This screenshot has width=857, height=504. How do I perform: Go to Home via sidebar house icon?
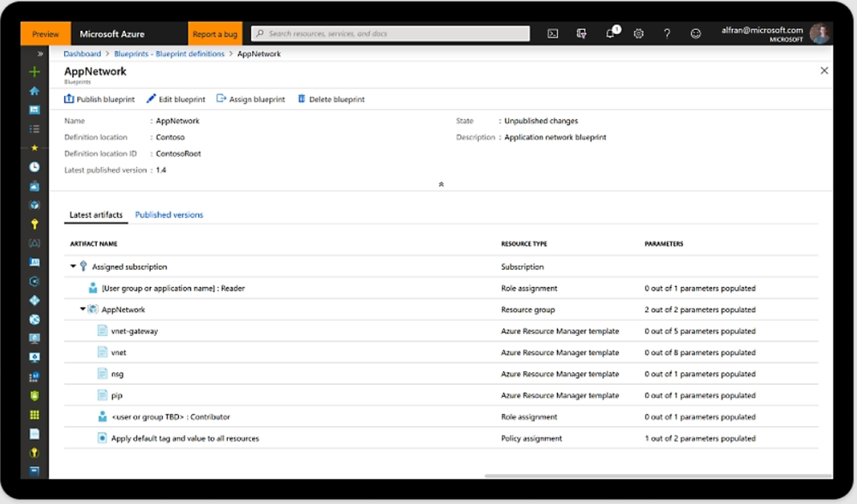(x=34, y=91)
